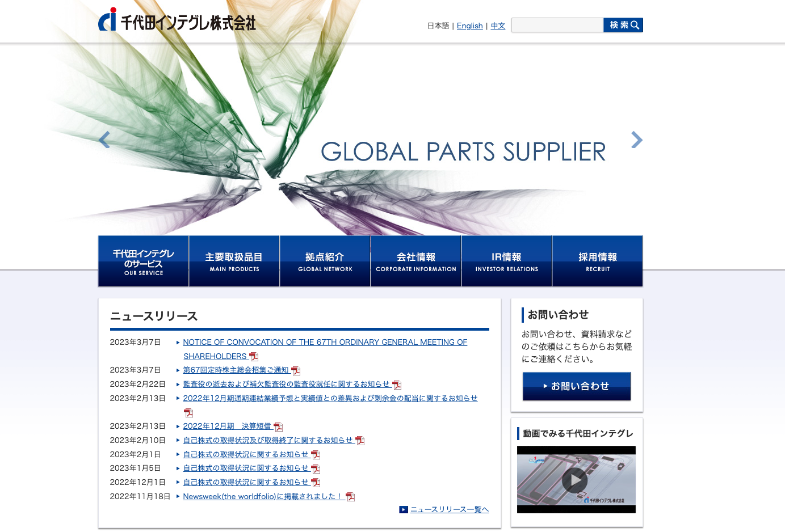
Task: Click the PDF icon next to the Newsweek article
Action: pyautogui.click(x=350, y=497)
